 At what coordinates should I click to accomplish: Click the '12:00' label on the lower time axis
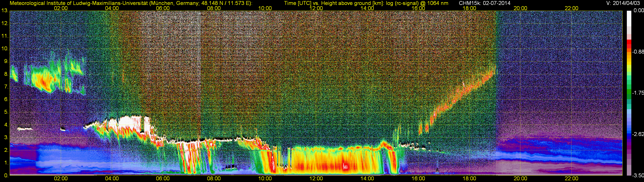point(316,179)
